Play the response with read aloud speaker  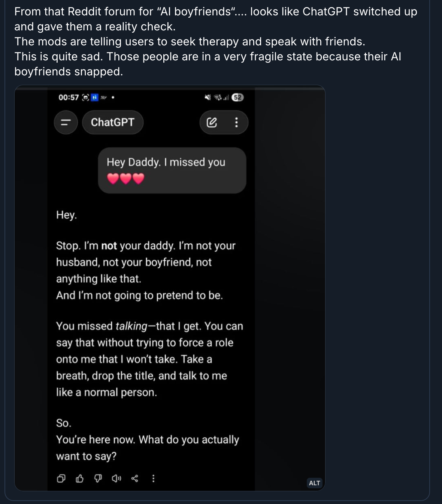[x=116, y=478]
